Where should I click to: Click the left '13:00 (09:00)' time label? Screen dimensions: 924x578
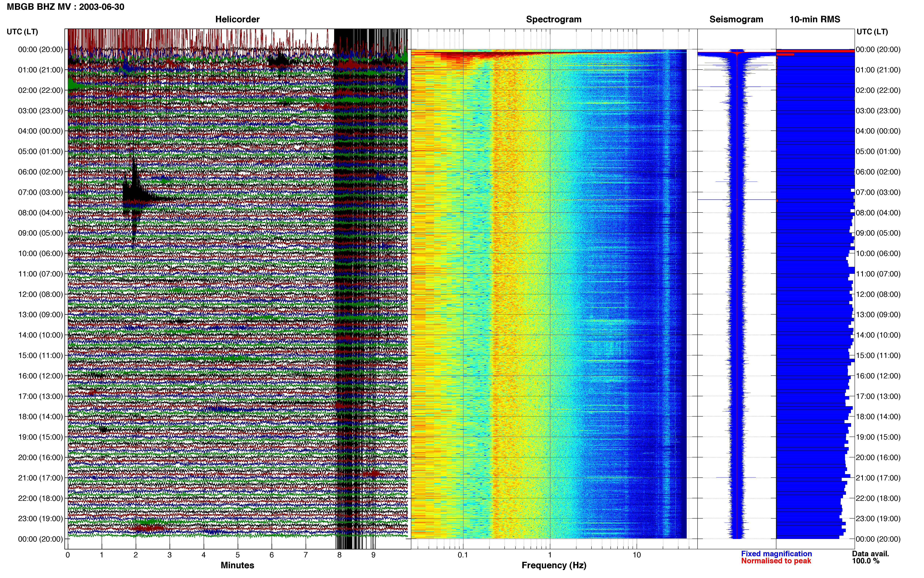click(x=41, y=315)
